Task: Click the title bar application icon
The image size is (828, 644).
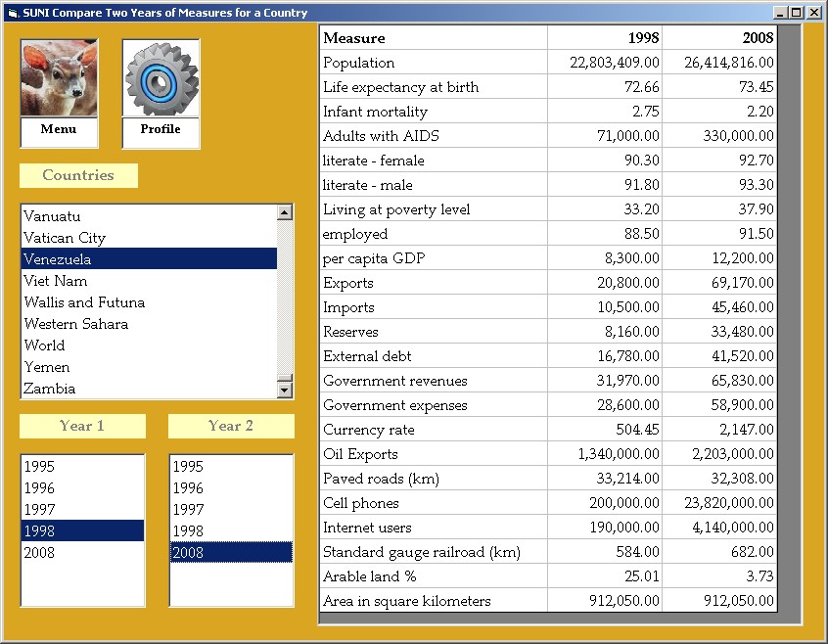Action: click(12, 13)
